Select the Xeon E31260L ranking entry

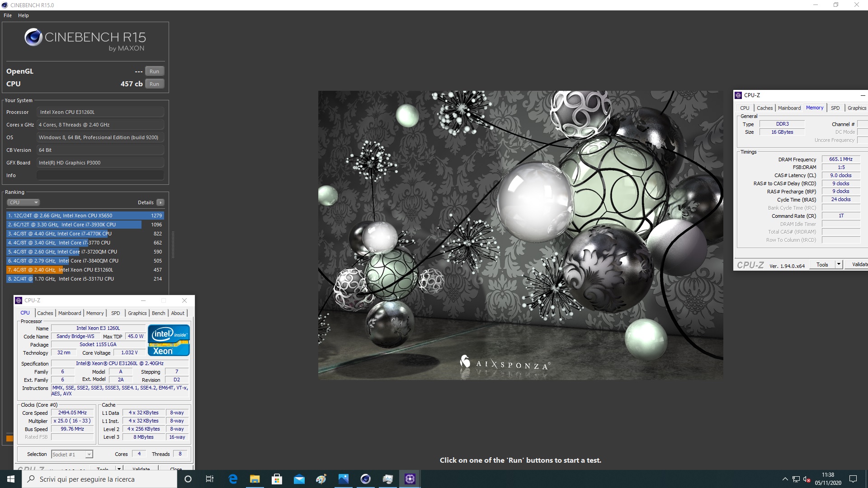click(85, 270)
